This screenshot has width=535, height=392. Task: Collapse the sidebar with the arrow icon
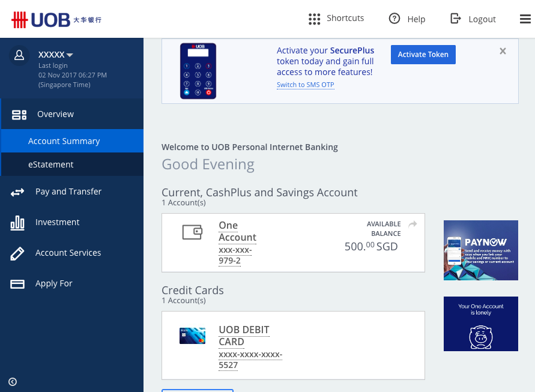13,382
